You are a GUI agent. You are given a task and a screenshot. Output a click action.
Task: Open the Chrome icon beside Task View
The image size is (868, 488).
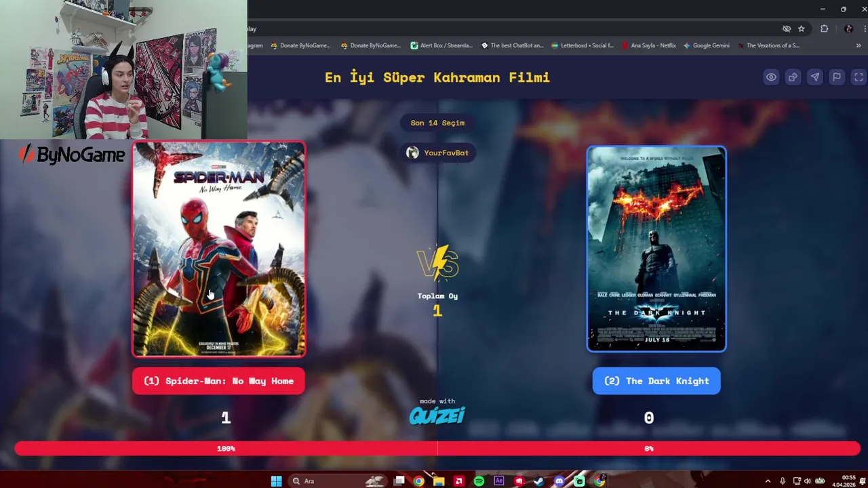click(x=419, y=481)
